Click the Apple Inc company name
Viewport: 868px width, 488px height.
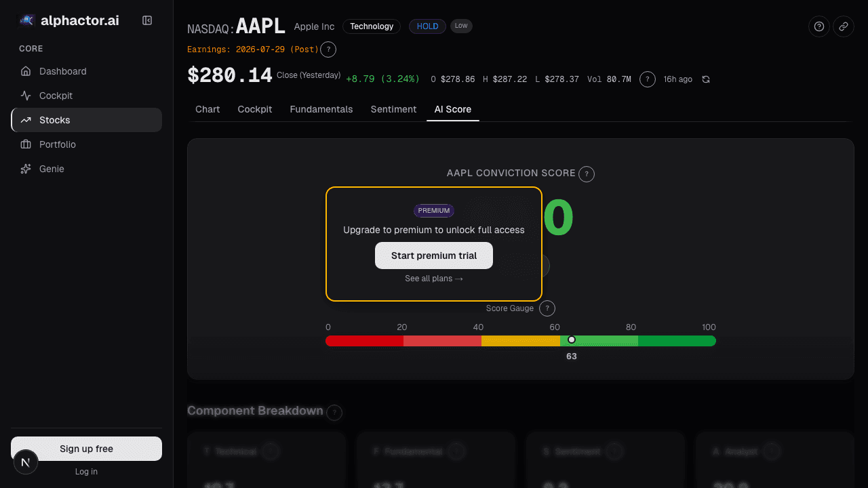314,26
